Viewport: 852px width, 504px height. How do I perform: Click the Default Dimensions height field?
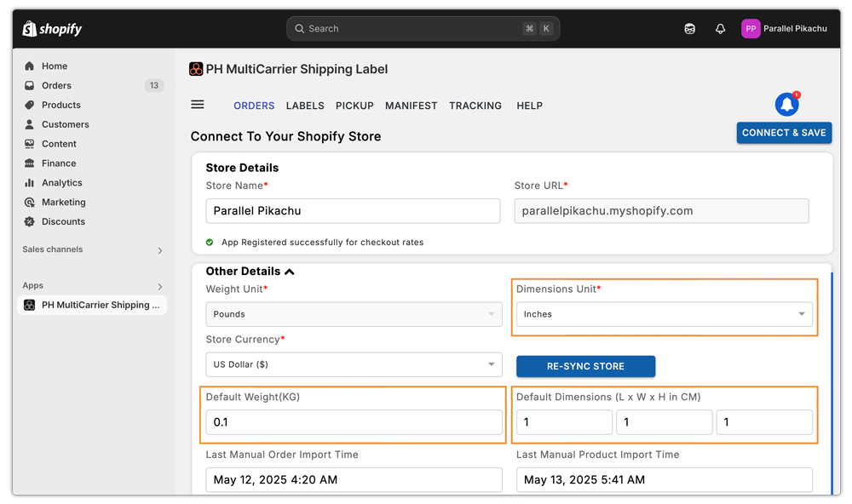coord(764,422)
